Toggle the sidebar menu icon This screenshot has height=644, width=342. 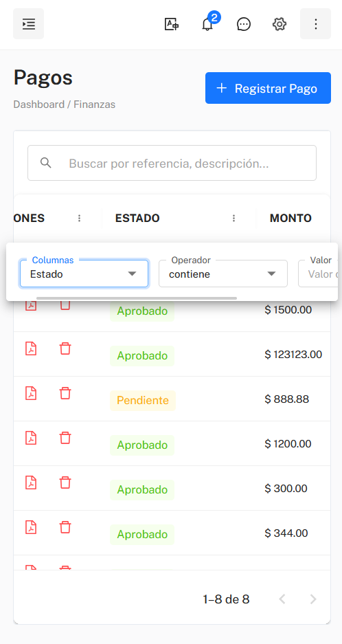pyautogui.click(x=28, y=24)
